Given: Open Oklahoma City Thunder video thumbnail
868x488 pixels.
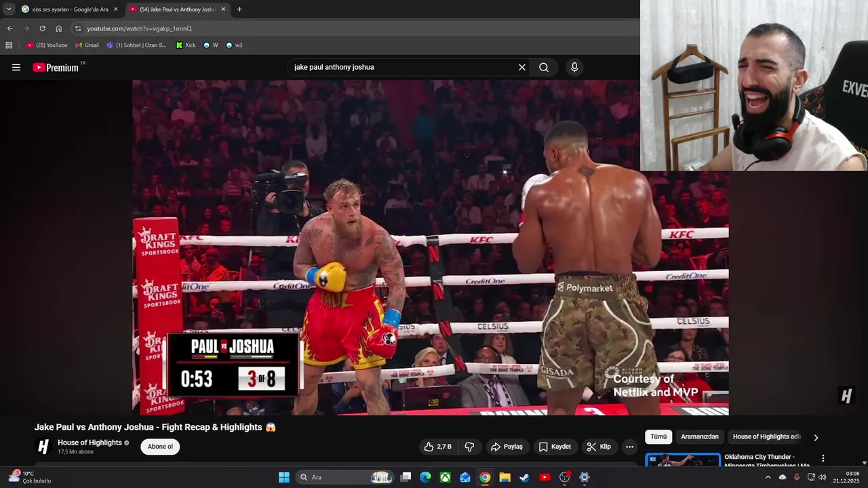Looking at the screenshot, I should (x=682, y=460).
